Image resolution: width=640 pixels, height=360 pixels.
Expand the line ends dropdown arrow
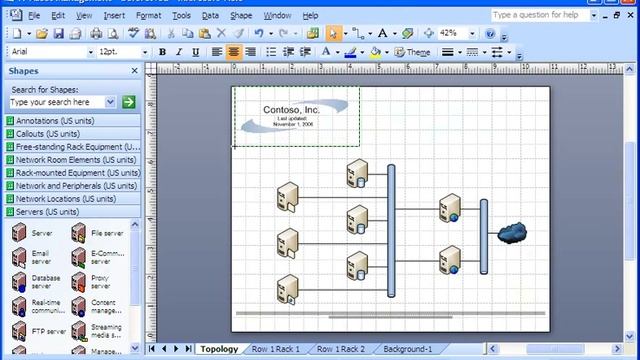[509, 52]
